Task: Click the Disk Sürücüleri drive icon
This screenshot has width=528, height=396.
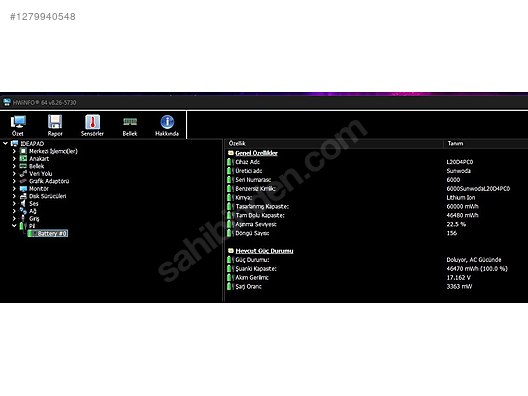Action: 23,196
